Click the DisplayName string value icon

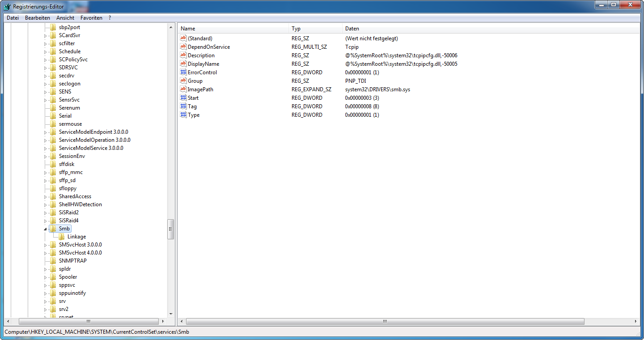(183, 64)
